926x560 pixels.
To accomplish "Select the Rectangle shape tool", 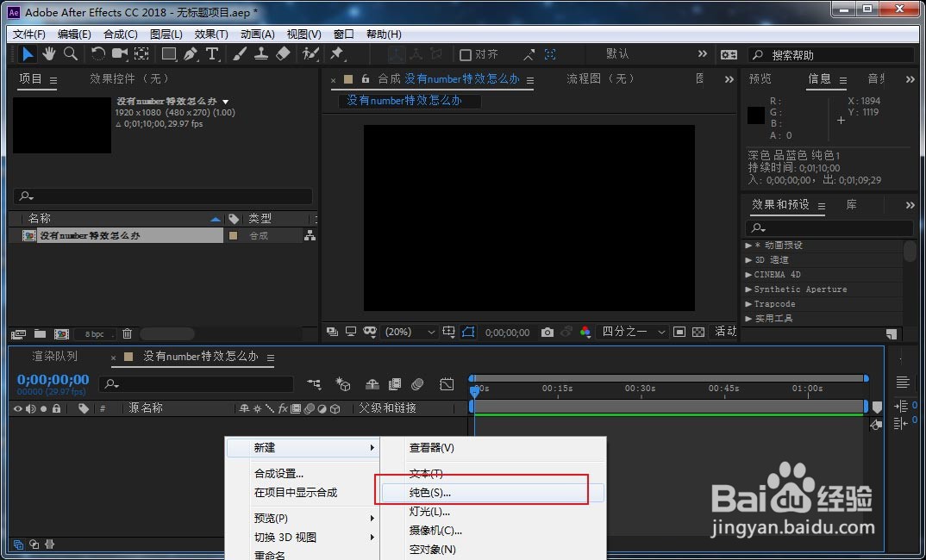I will pos(169,54).
